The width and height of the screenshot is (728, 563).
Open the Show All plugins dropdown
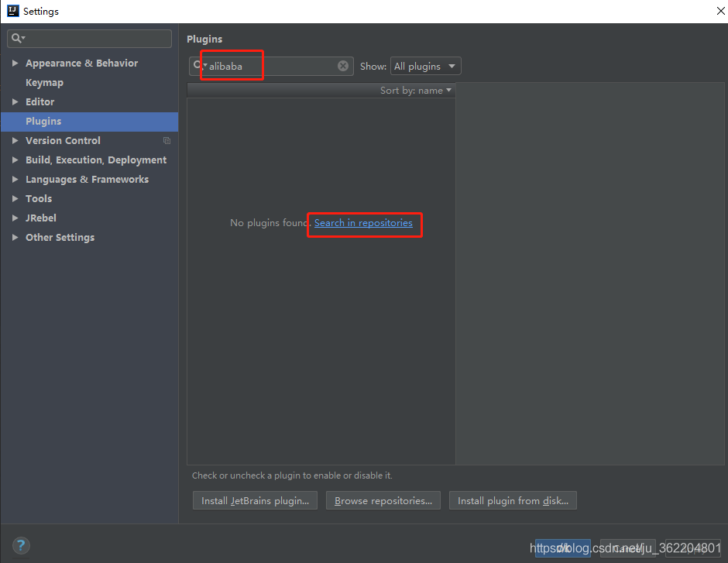(x=425, y=66)
